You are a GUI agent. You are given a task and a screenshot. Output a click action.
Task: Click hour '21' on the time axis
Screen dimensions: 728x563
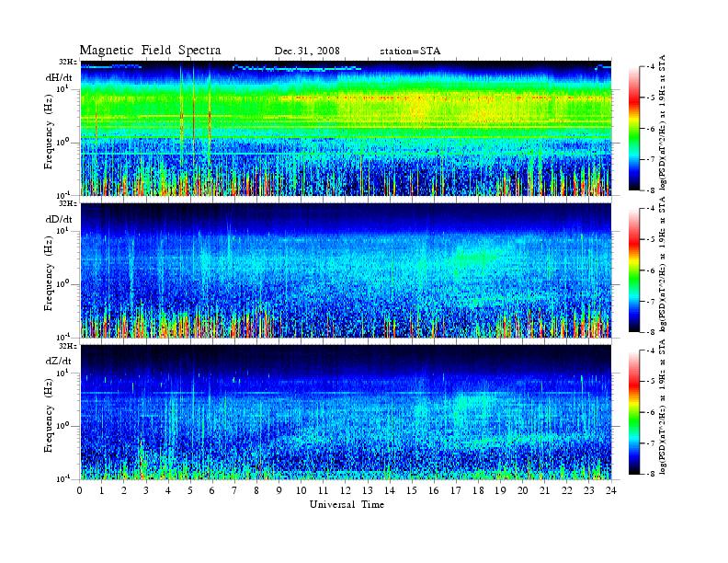coord(544,490)
